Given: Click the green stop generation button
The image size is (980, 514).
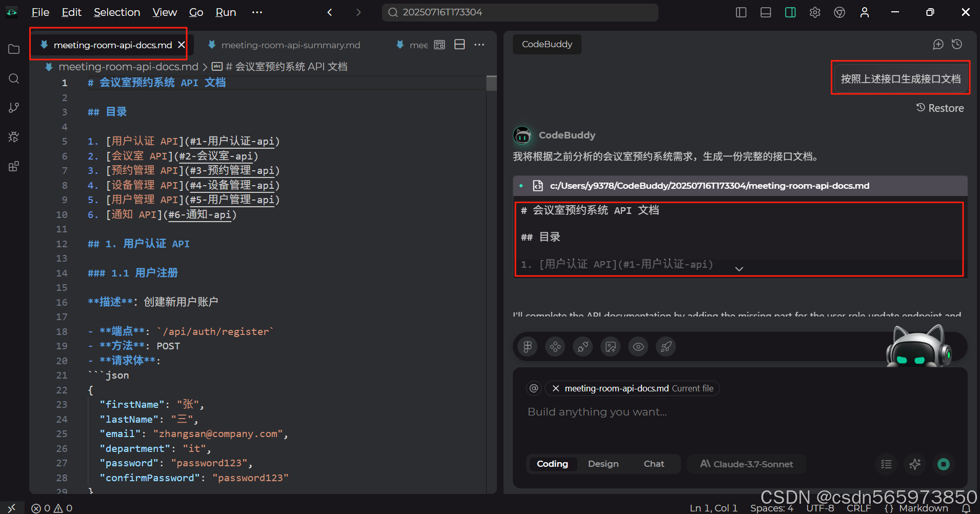Looking at the screenshot, I should (x=944, y=464).
